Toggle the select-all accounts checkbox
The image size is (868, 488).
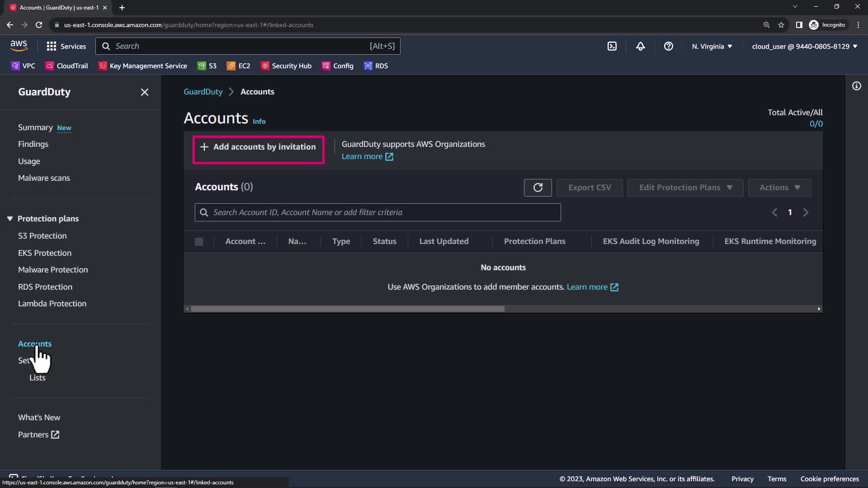(x=199, y=242)
